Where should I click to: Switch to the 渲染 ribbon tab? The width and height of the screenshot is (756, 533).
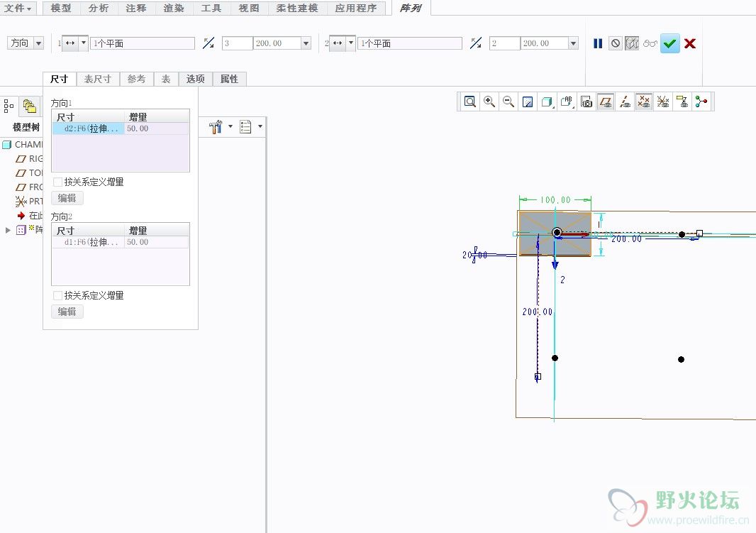click(174, 9)
